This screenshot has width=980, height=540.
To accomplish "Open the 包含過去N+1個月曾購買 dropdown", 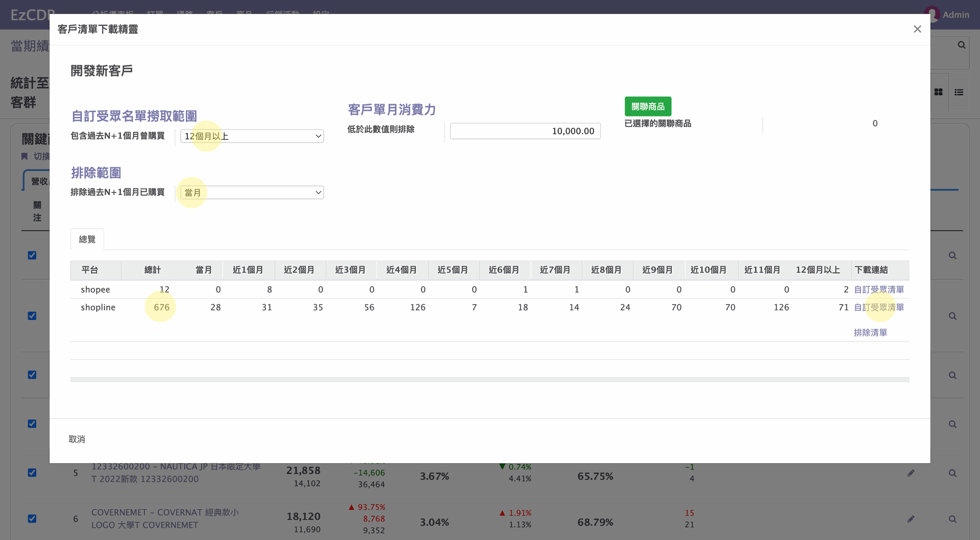I will pos(252,136).
